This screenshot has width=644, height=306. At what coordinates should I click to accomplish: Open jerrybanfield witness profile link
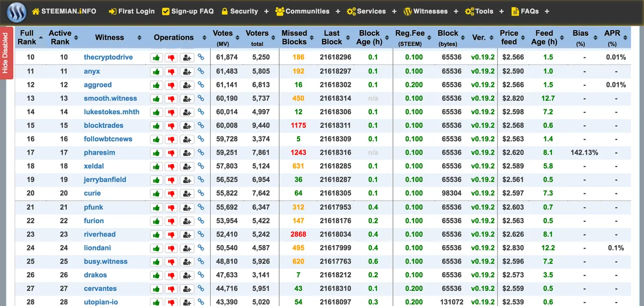105,180
